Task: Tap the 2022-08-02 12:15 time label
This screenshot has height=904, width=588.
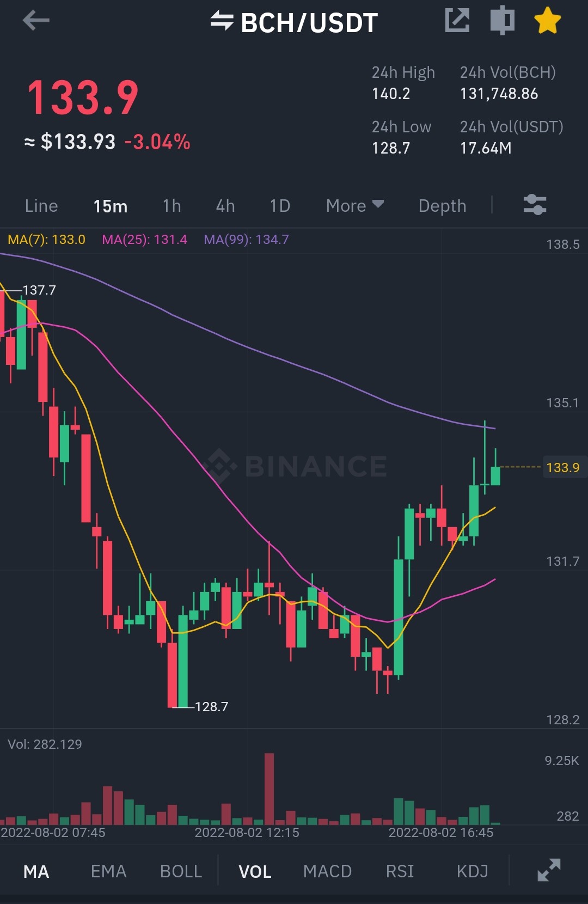Action: point(247,833)
